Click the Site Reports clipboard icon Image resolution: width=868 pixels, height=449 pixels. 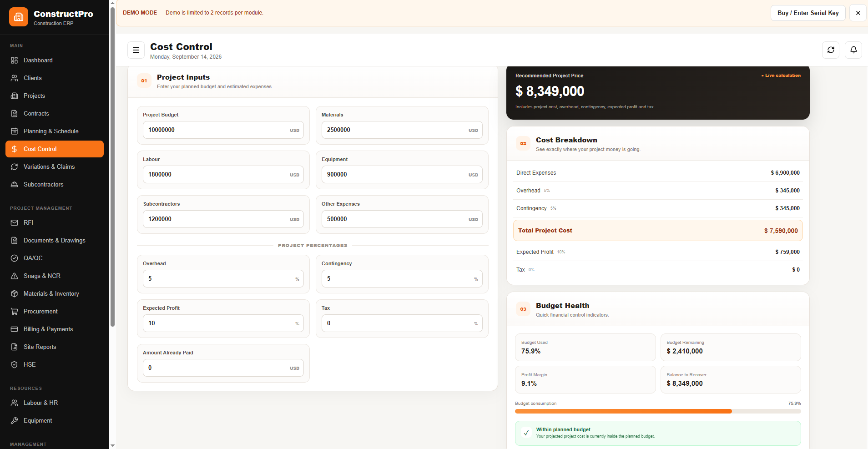pyautogui.click(x=15, y=347)
